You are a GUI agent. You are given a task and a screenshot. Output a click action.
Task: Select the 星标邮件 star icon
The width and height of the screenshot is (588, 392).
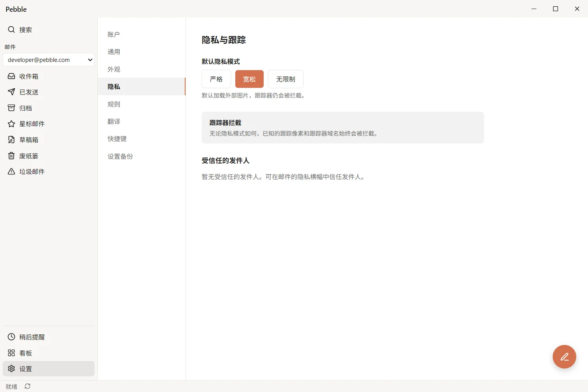[11, 124]
